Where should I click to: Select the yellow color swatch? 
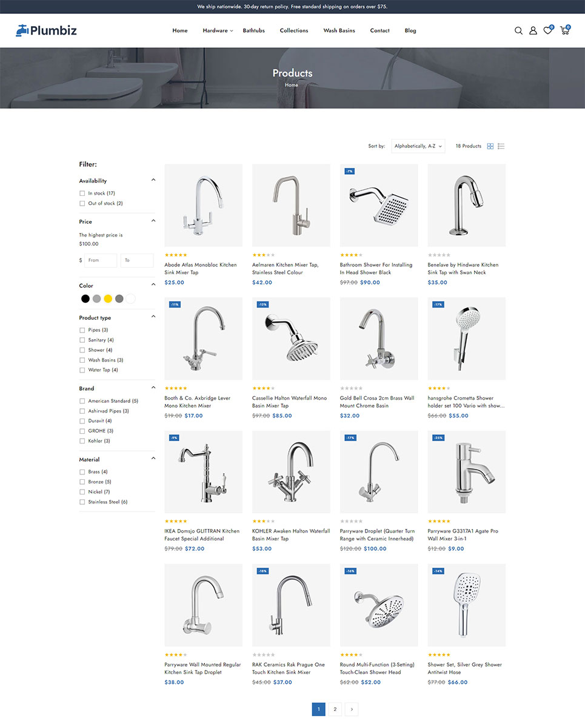(108, 298)
